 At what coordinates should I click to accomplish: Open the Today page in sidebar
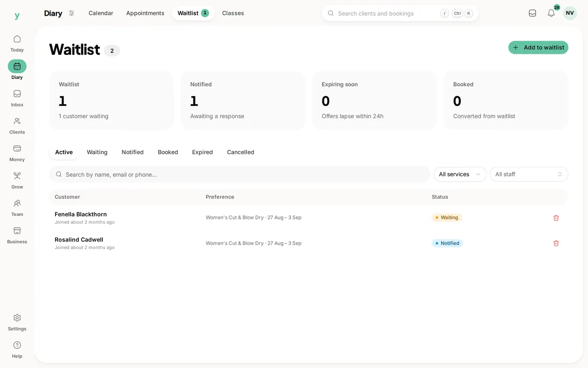click(17, 43)
